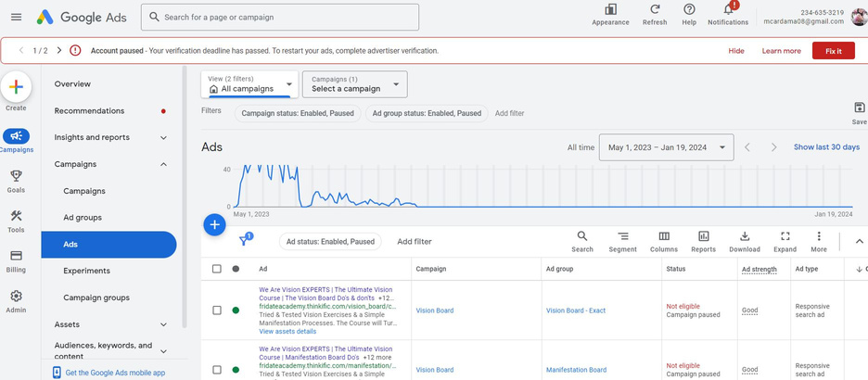Select the Vision Board - Exact ad checkbox
The height and width of the screenshot is (380, 868).
216,310
